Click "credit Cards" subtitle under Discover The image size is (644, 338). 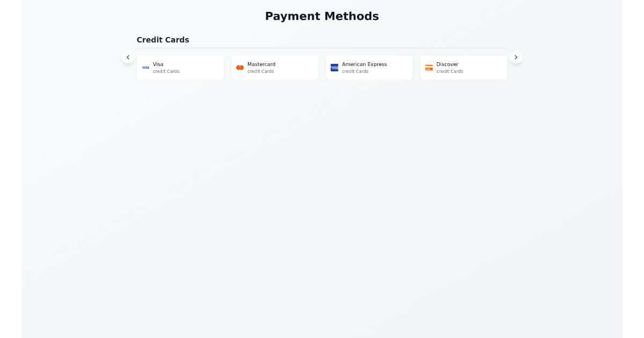coord(450,71)
